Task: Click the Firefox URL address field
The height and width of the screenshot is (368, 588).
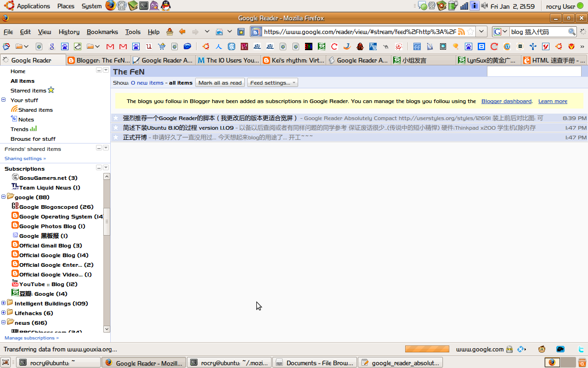Action: [x=360, y=32]
